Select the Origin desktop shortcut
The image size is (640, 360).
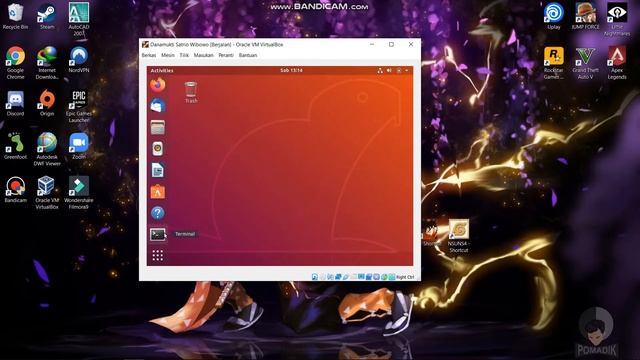point(47,104)
